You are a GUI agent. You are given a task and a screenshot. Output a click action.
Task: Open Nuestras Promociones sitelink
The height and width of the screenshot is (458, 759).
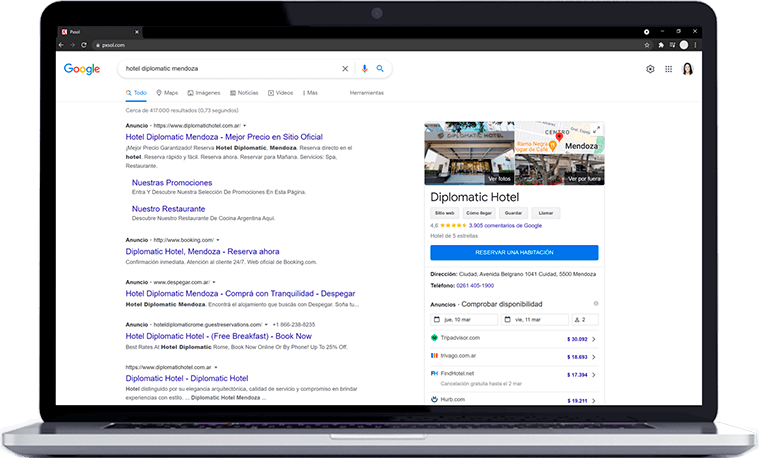(172, 183)
